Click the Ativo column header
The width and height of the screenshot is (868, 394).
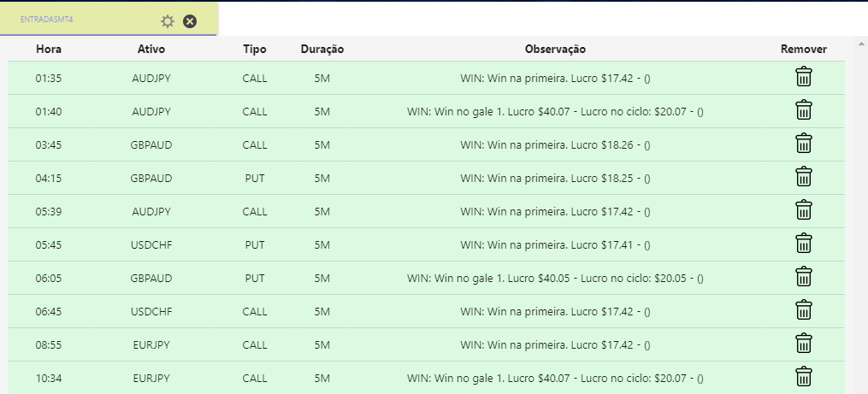click(x=151, y=50)
